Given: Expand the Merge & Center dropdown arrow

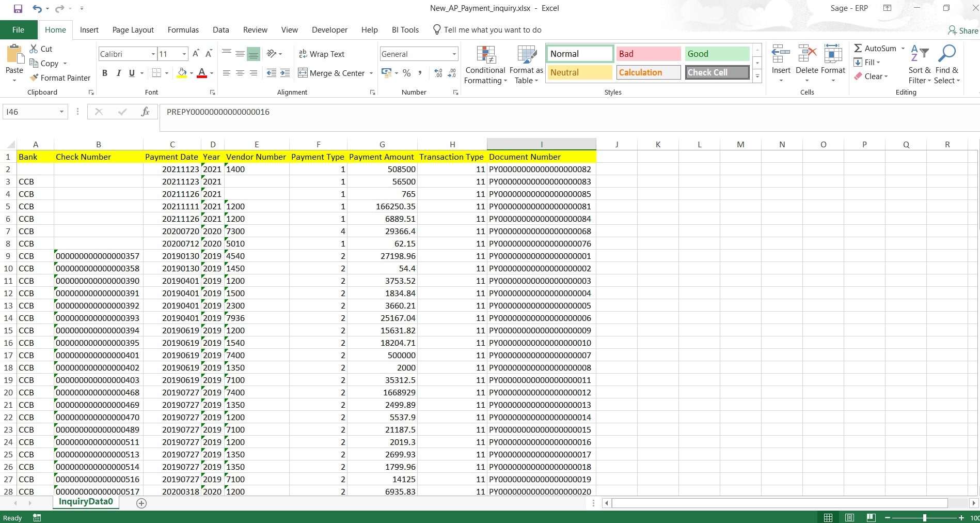Looking at the screenshot, I should click(x=371, y=73).
